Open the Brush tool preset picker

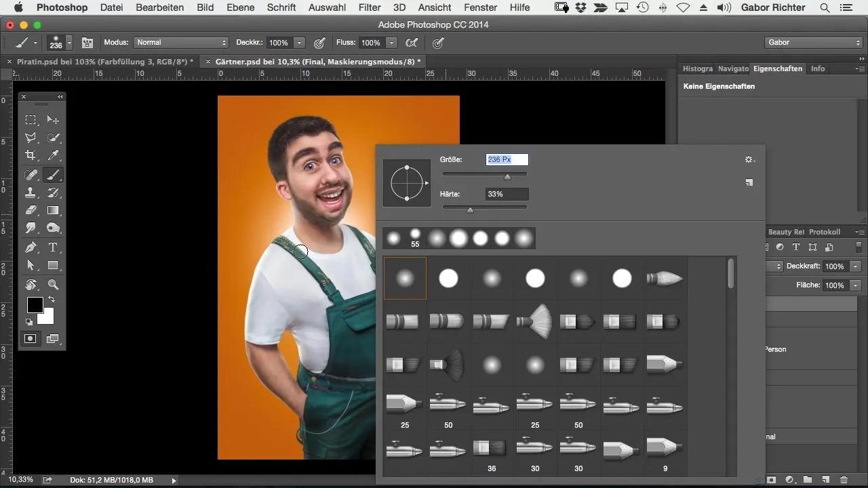click(26, 43)
